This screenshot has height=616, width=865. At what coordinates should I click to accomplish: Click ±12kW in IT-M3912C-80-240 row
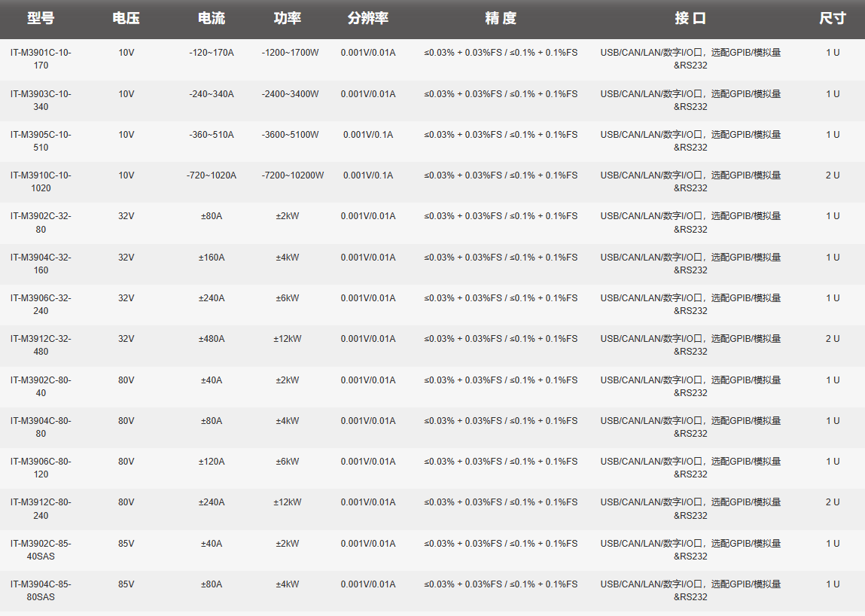288,502
